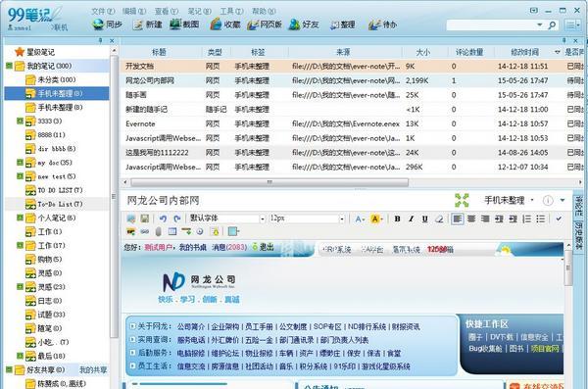Open the 工具 menu
The width and height of the screenshot is (588, 389).
coord(231,11)
